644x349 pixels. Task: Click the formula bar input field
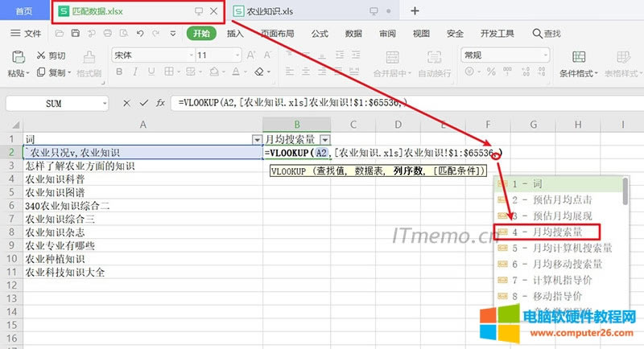402,104
